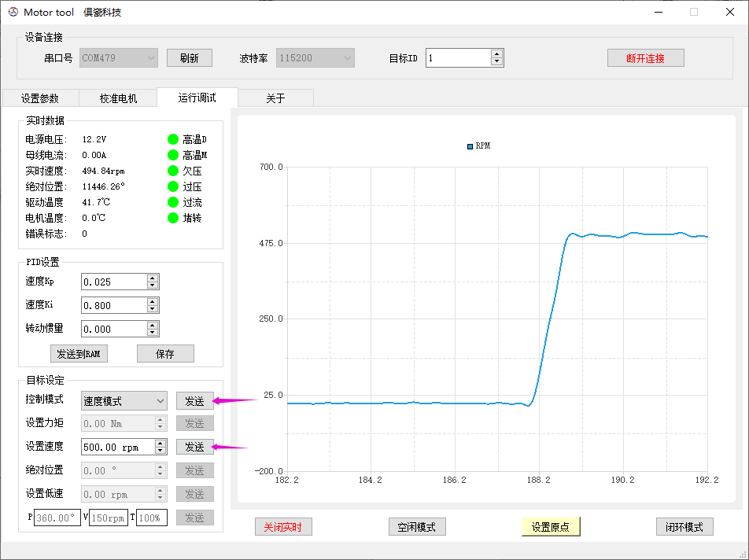Open the 串口号 COM479 dropdown
Viewport: 749px width, 560px height.
119,57
